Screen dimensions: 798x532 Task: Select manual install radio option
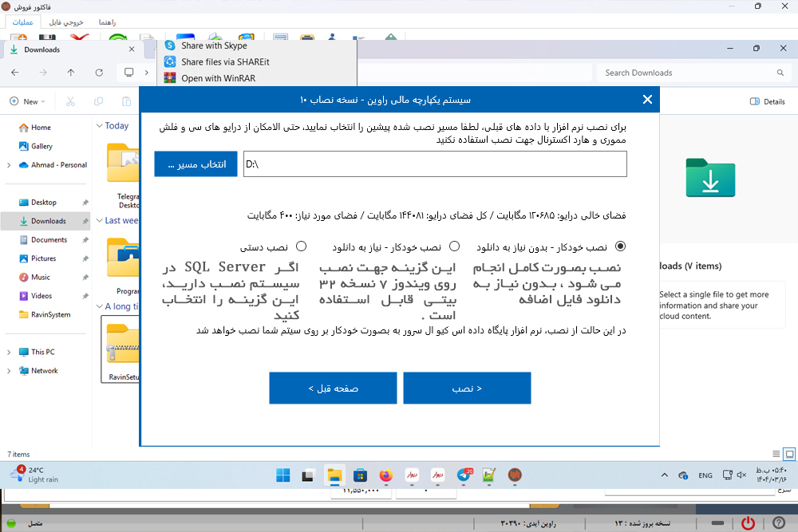point(302,246)
